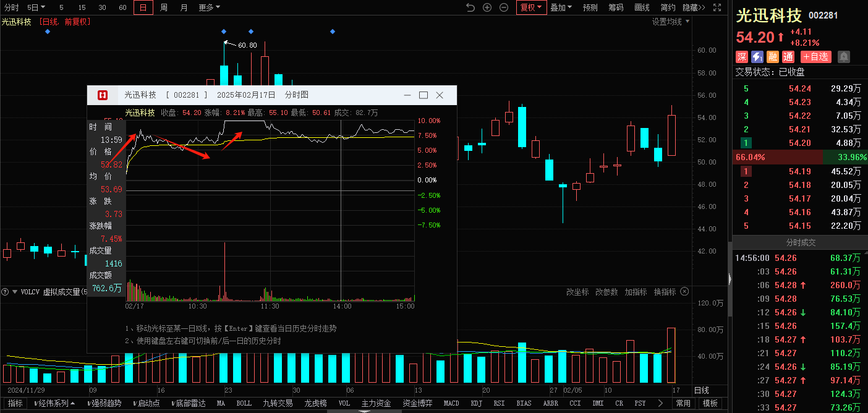Toggle the 简约 simple view mode
This screenshot has width=868, height=413.
pyautogui.click(x=668, y=7)
